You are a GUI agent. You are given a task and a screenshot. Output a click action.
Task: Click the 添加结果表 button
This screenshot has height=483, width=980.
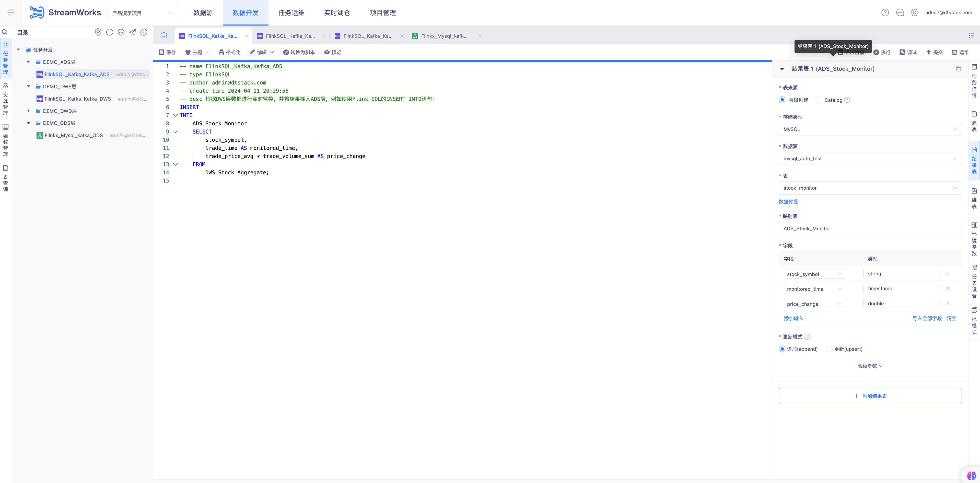870,396
